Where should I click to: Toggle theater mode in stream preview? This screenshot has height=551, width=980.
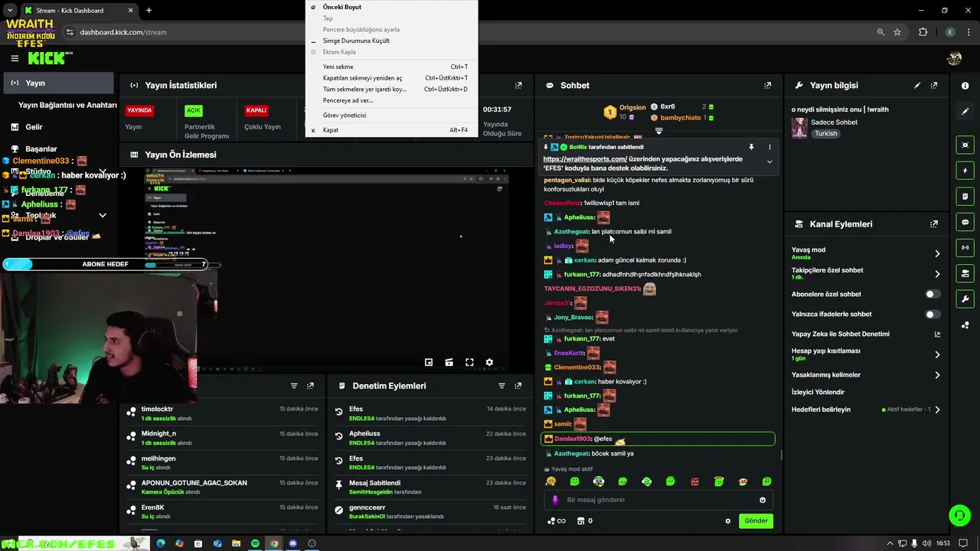[x=449, y=363]
